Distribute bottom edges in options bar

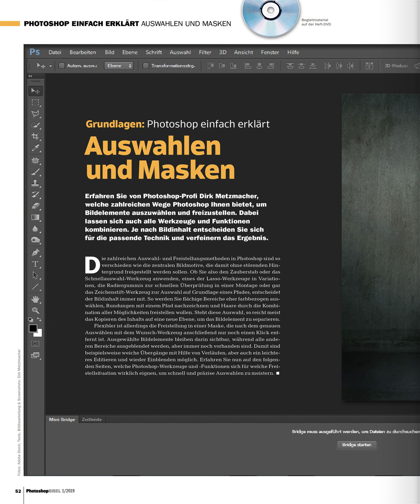tap(313, 66)
